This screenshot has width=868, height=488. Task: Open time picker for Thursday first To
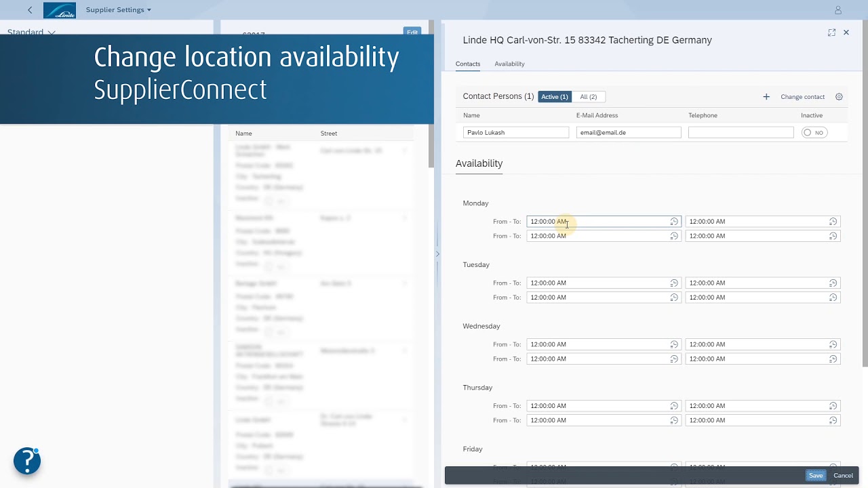(833, 406)
